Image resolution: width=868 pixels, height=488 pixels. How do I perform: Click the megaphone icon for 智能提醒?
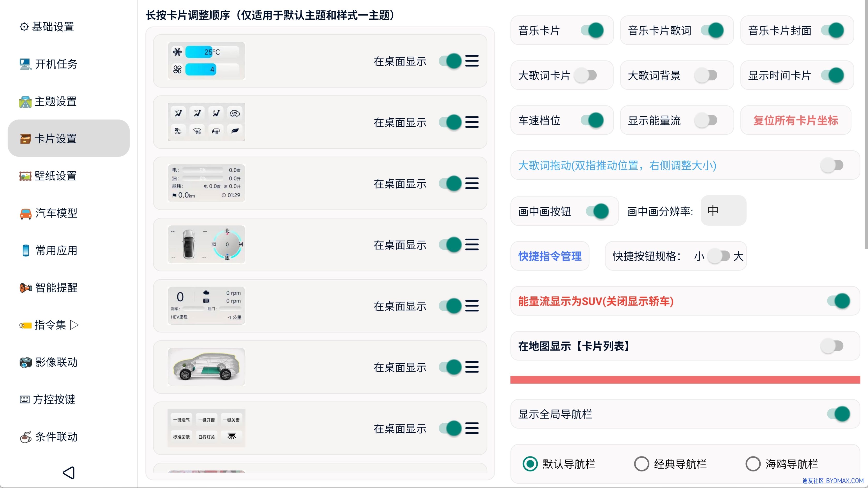click(x=26, y=288)
